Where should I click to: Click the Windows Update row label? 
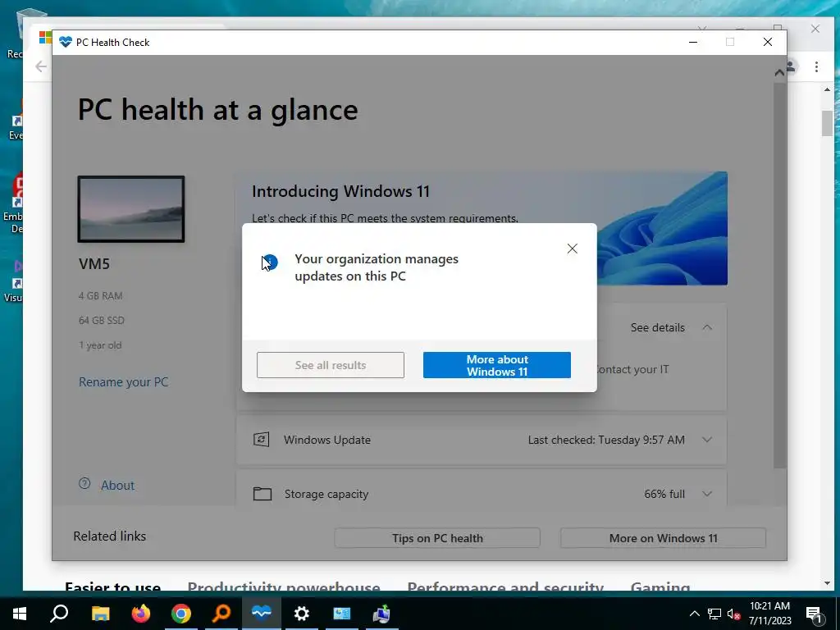click(x=326, y=440)
